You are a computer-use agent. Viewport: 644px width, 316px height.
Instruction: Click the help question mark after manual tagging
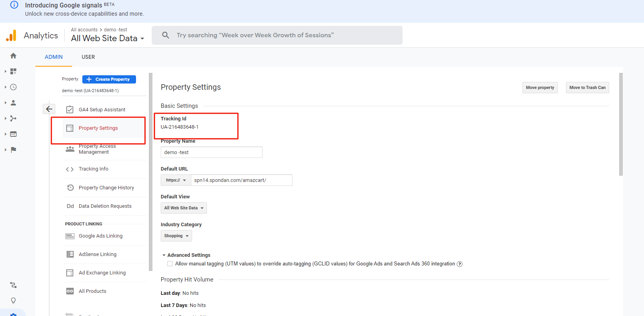click(x=460, y=264)
